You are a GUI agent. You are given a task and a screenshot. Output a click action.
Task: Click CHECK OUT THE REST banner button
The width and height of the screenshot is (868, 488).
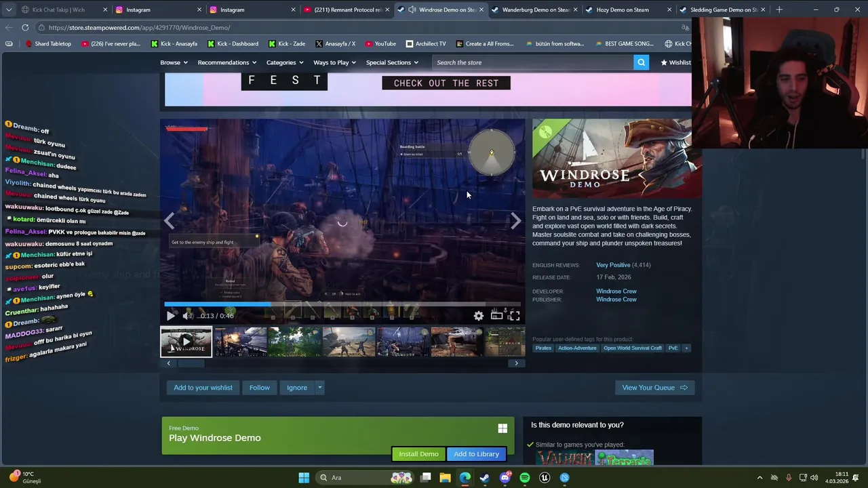click(x=446, y=83)
